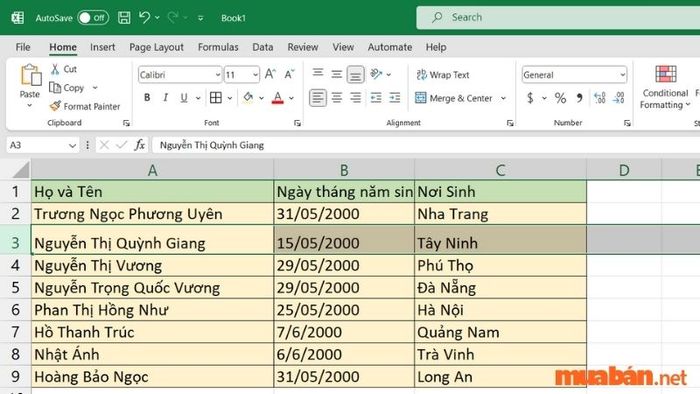Viewport: 700px width, 394px height.
Task: Click Center horizontal alignment icon
Action: point(337,98)
